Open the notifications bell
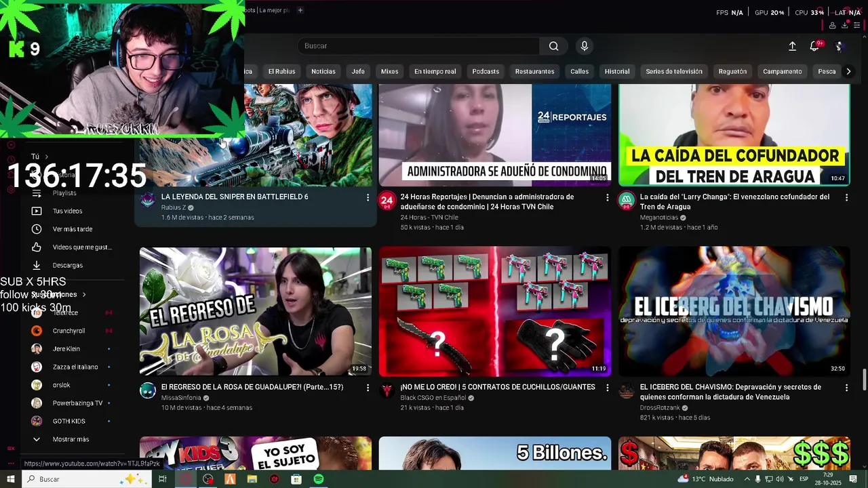This screenshot has height=488, width=868. point(815,46)
